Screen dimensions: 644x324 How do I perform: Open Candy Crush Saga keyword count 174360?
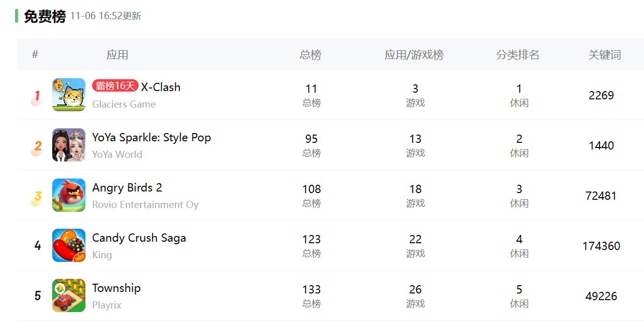pyautogui.click(x=601, y=246)
